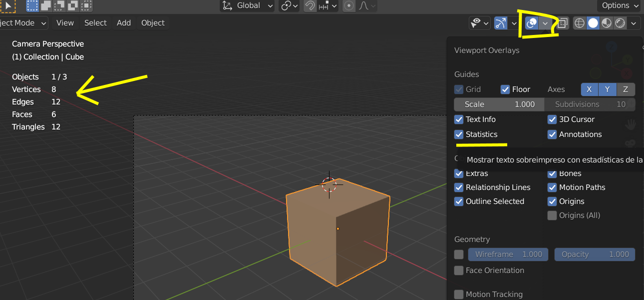Switch to Wireframe viewport shading
Image resolution: width=644 pixels, height=300 pixels.
click(579, 23)
